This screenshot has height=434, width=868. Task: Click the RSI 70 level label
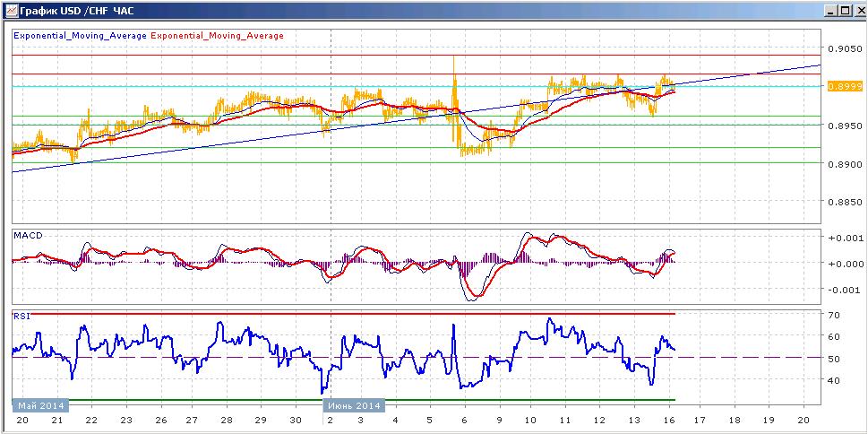pos(834,315)
